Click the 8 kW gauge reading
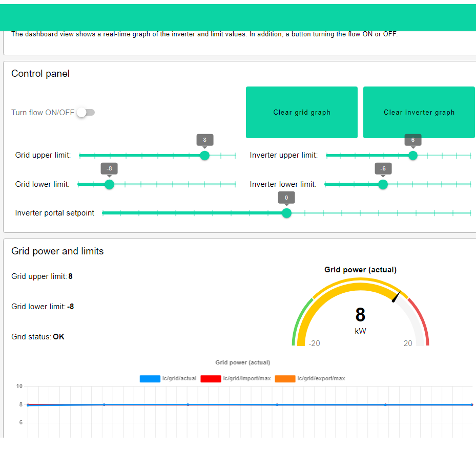The height and width of the screenshot is (475, 476). 360,315
